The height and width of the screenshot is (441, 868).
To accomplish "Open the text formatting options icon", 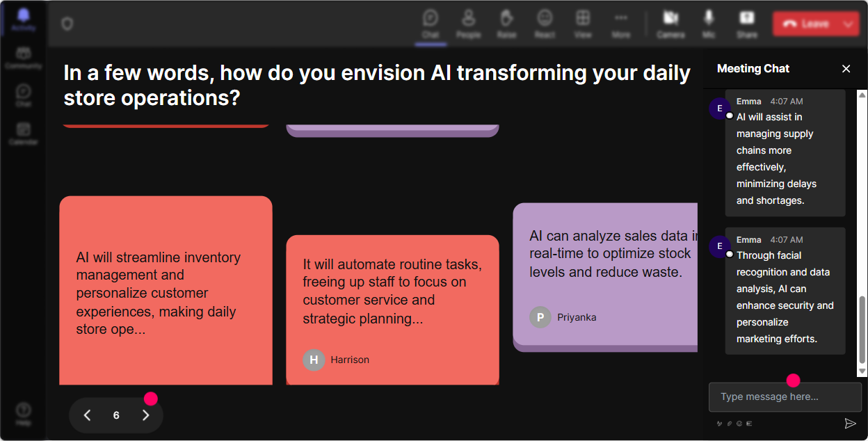I will [x=719, y=423].
